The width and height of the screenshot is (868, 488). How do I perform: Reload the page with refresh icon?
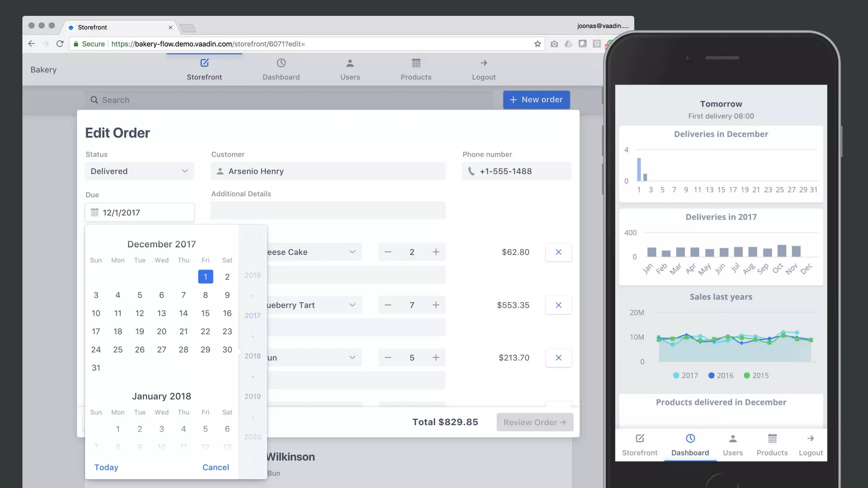(60, 44)
